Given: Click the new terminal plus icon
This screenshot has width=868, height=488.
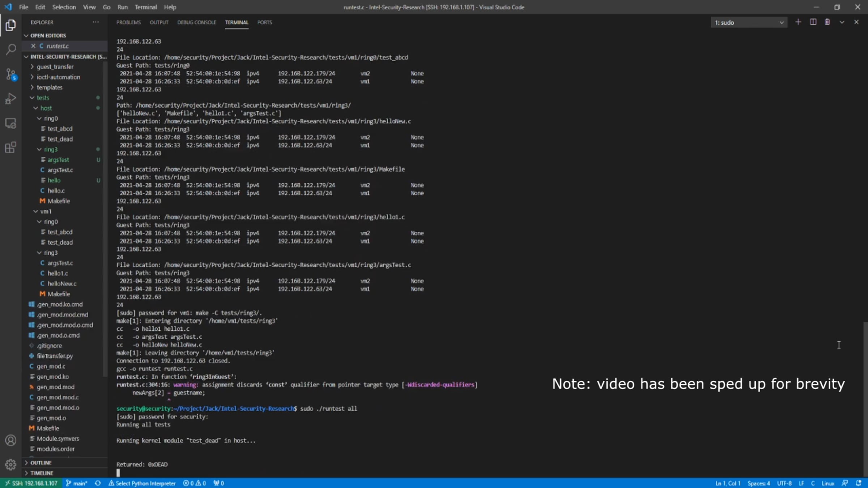Looking at the screenshot, I should click(798, 22).
